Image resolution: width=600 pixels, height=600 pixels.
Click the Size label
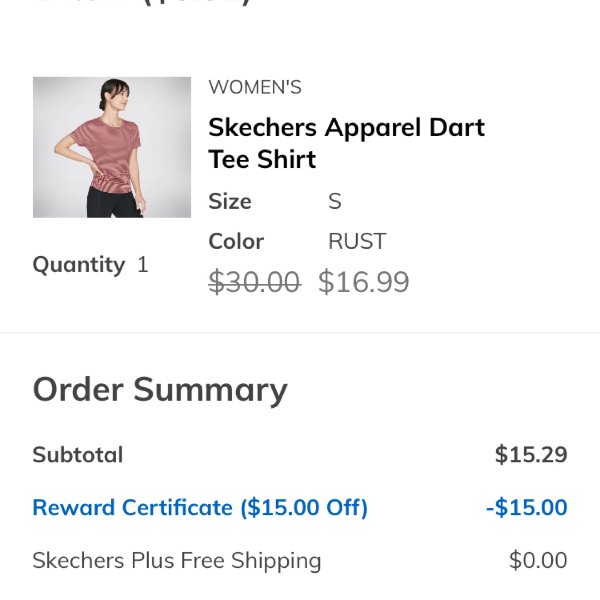pyautogui.click(x=230, y=201)
